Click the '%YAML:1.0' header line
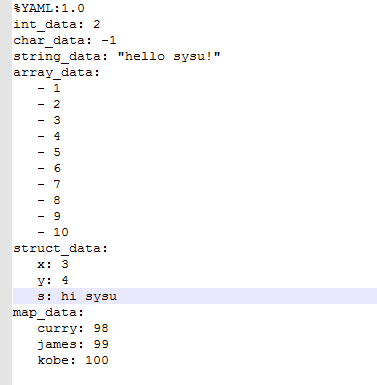 click(49, 8)
